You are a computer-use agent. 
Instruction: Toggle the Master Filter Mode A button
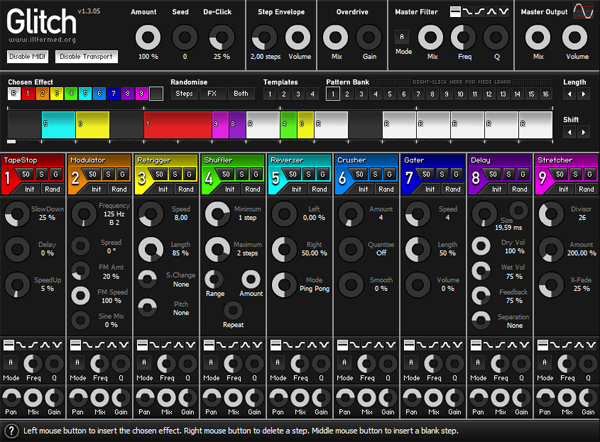401,37
